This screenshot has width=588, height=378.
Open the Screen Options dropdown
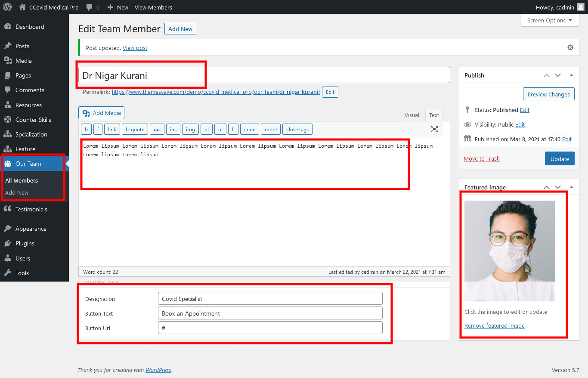[550, 20]
